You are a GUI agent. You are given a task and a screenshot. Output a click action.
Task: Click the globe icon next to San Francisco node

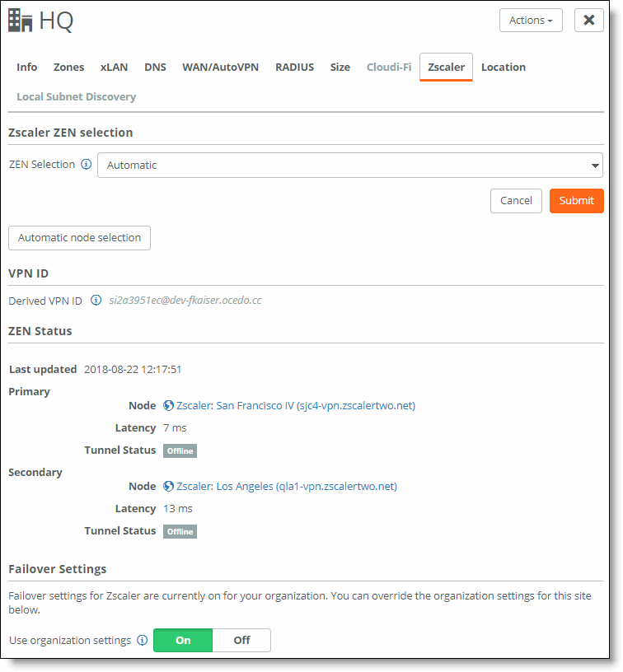(168, 405)
